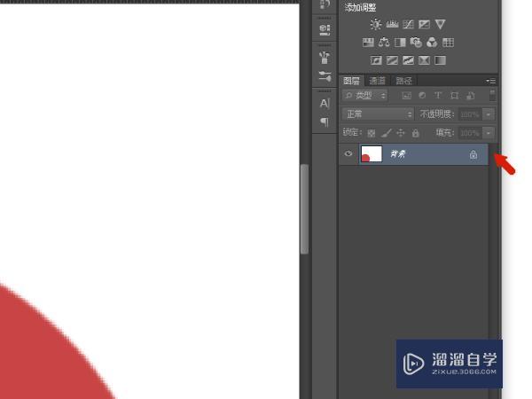This screenshot has height=399, width=532.
Task: Lock transparent pixels in the 锁定 row
Action: 372,133
